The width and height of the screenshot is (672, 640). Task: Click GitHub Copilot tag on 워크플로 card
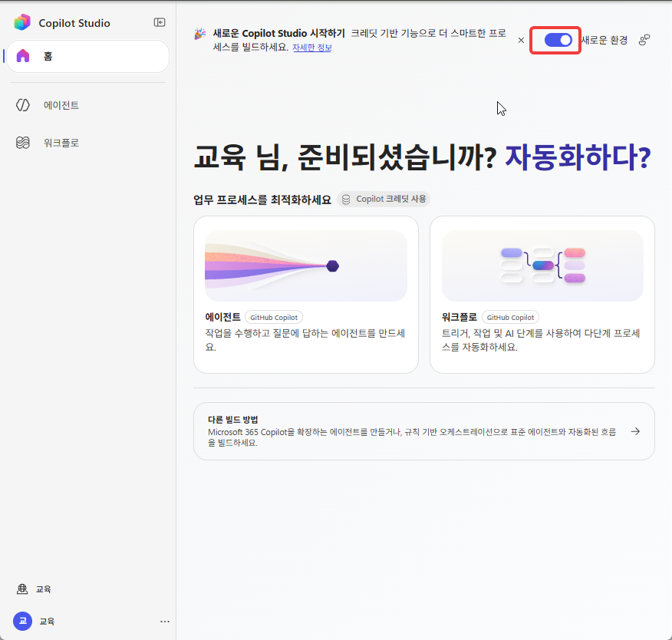coord(510,317)
